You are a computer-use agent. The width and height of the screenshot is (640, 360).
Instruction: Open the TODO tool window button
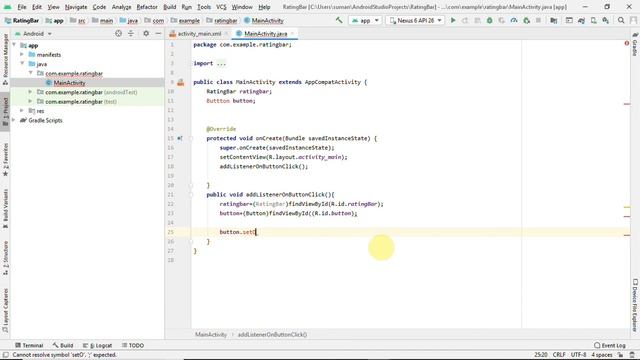click(x=133, y=345)
